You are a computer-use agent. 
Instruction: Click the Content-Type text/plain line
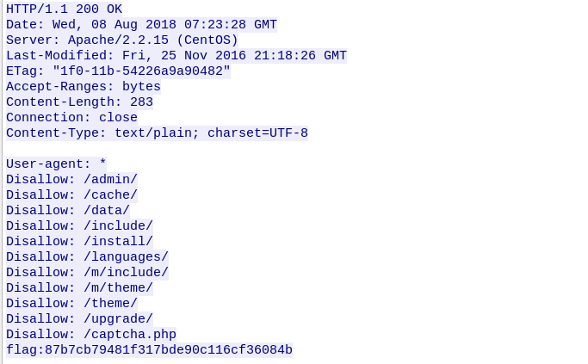coord(157,133)
